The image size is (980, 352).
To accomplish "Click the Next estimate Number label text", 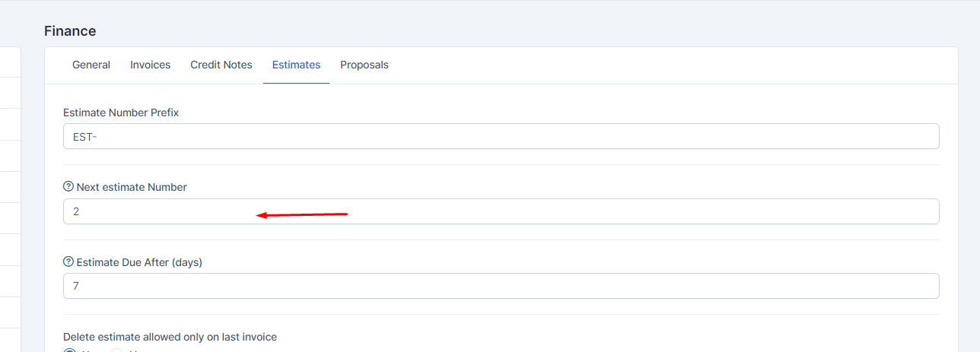I will click(x=132, y=186).
